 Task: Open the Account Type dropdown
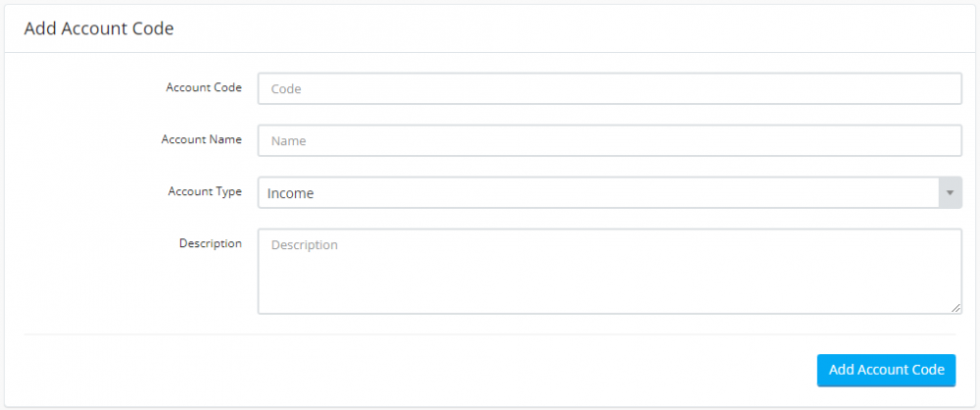pyautogui.click(x=598, y=193)
